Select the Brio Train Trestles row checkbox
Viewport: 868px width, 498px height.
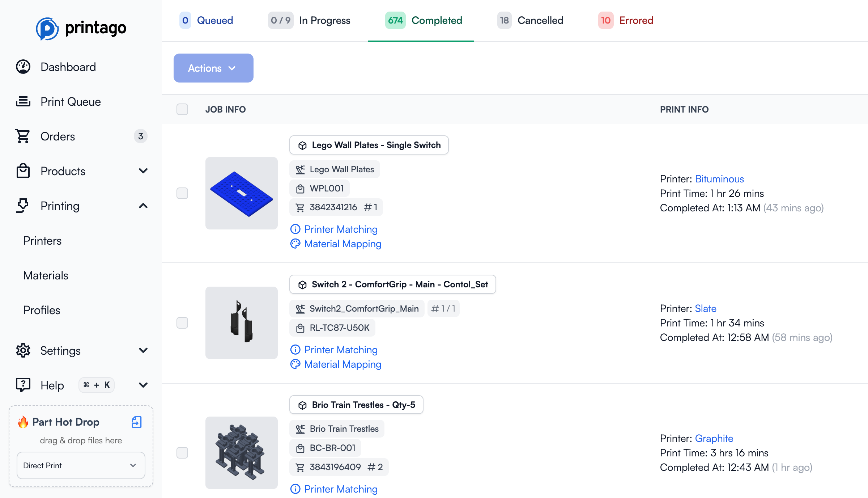[182, 452]
